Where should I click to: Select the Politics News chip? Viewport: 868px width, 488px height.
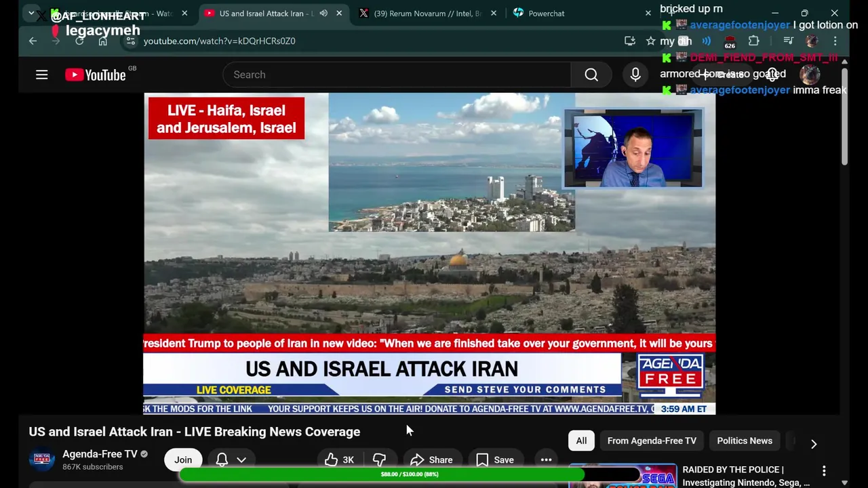(745, 441)
